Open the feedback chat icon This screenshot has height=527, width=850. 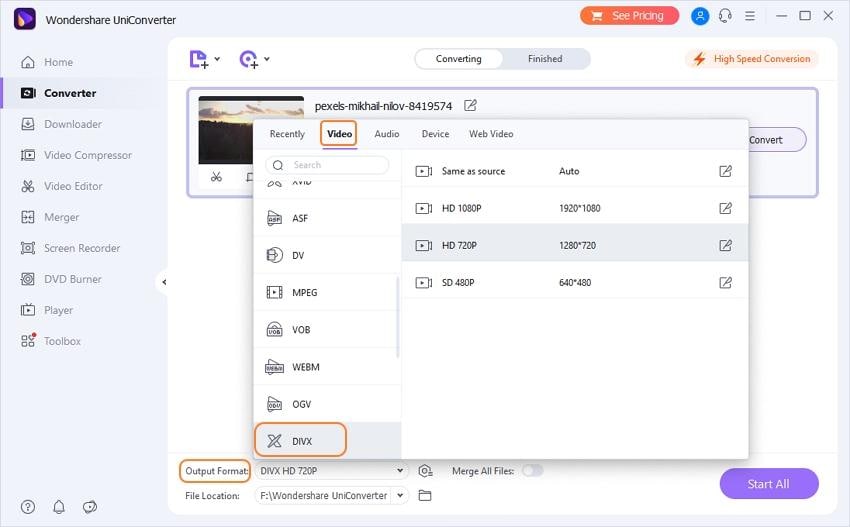pyautogui.click(x=90, y=507)
